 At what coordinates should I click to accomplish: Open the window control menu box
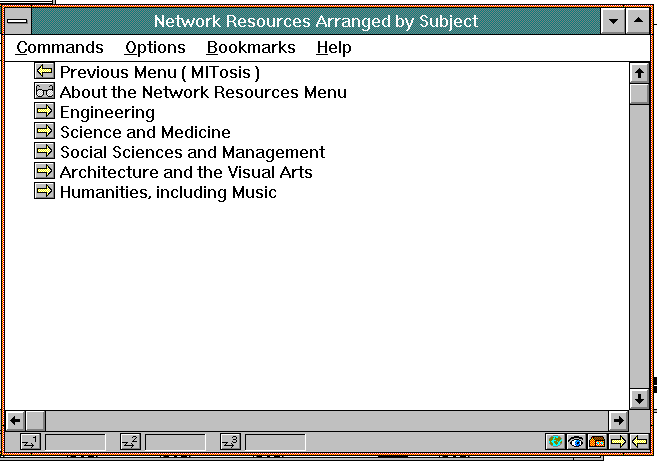[x=18, y=21]
